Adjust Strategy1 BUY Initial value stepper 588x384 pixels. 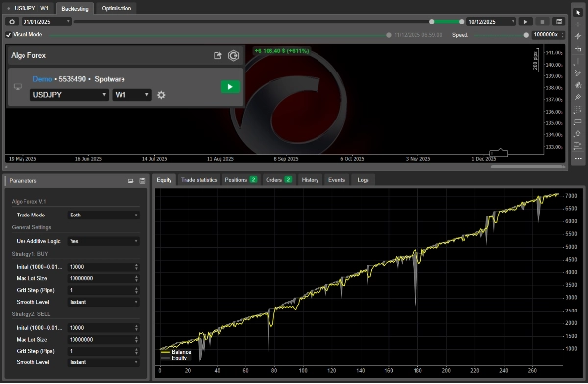(x=136, y=267)
